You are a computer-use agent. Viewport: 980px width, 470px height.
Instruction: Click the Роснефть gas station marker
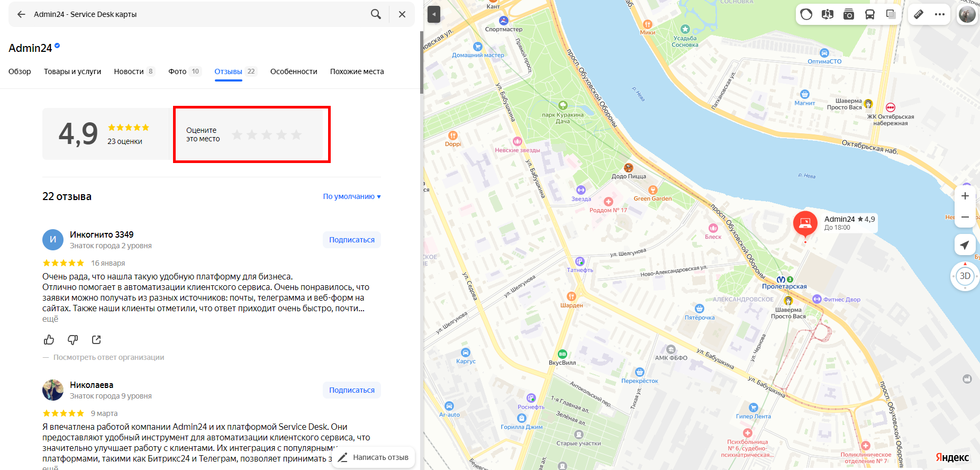(531, 398)
